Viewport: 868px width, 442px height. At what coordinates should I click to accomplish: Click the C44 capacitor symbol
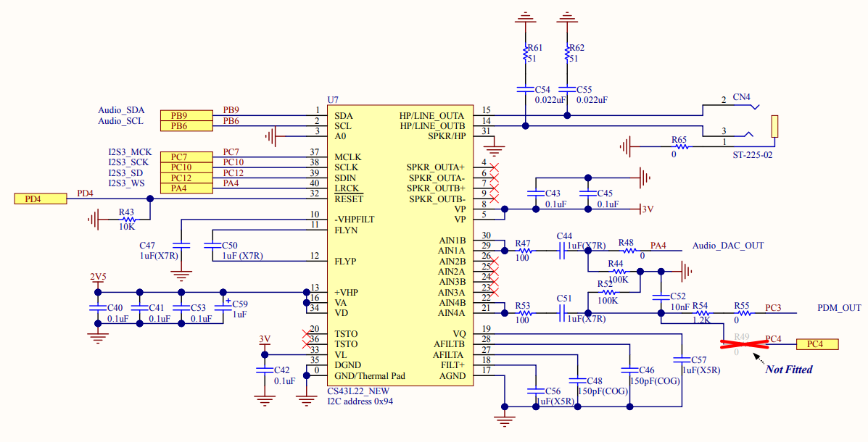pos(563,251)
